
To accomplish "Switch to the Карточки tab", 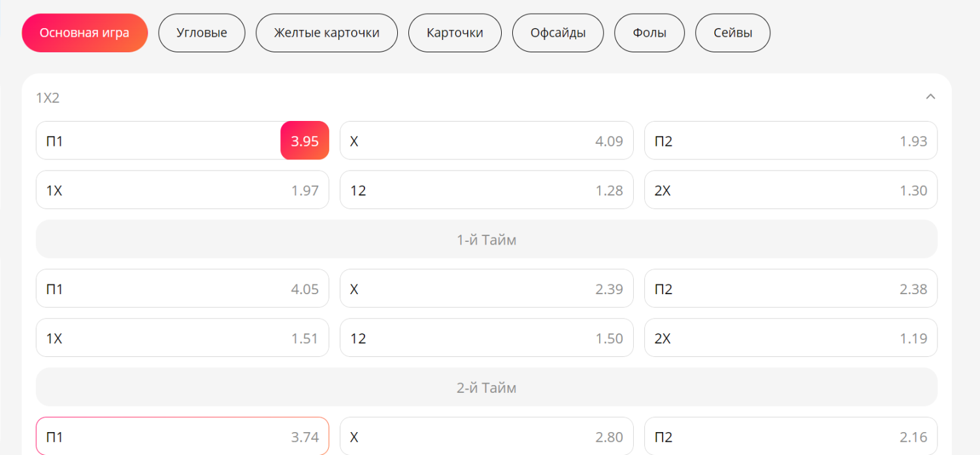I will 455,33.
